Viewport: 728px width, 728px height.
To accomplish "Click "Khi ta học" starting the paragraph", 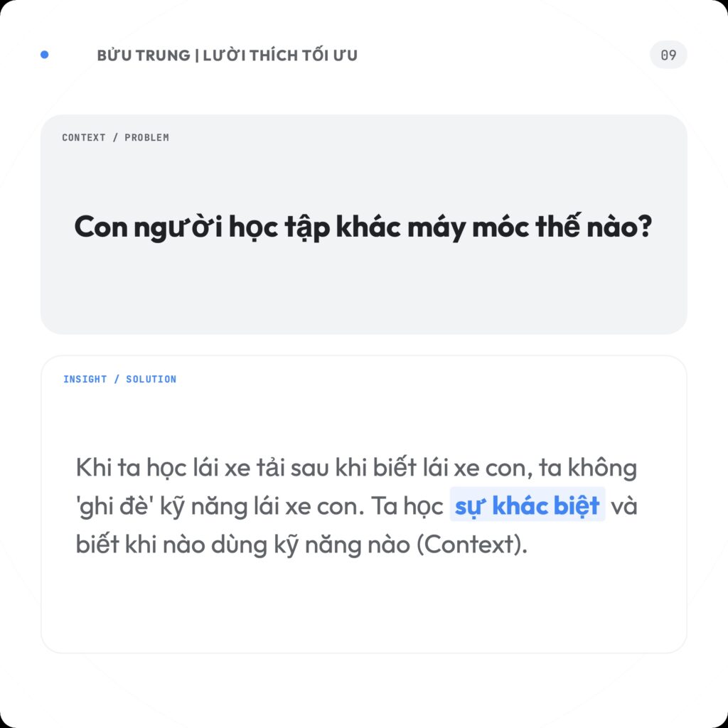I will [x=120, y=469].
